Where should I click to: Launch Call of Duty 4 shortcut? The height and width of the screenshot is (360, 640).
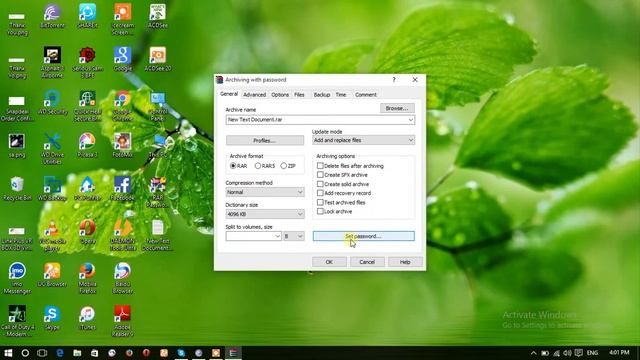[17, 322]
